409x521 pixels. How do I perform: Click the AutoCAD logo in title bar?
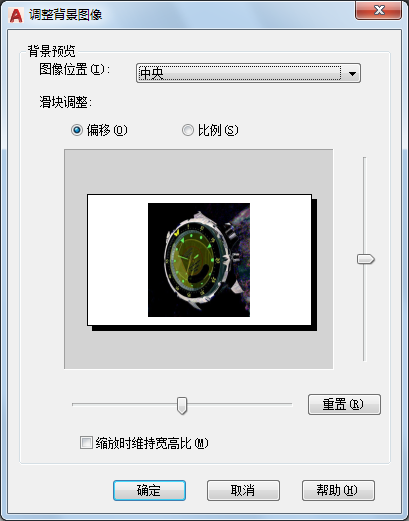click(16, 14)
